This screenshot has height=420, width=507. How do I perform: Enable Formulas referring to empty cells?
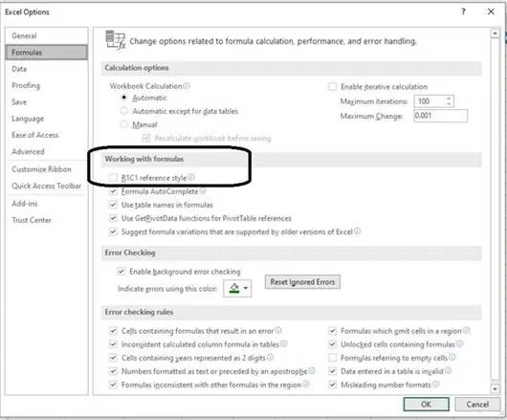pos(332,358)
